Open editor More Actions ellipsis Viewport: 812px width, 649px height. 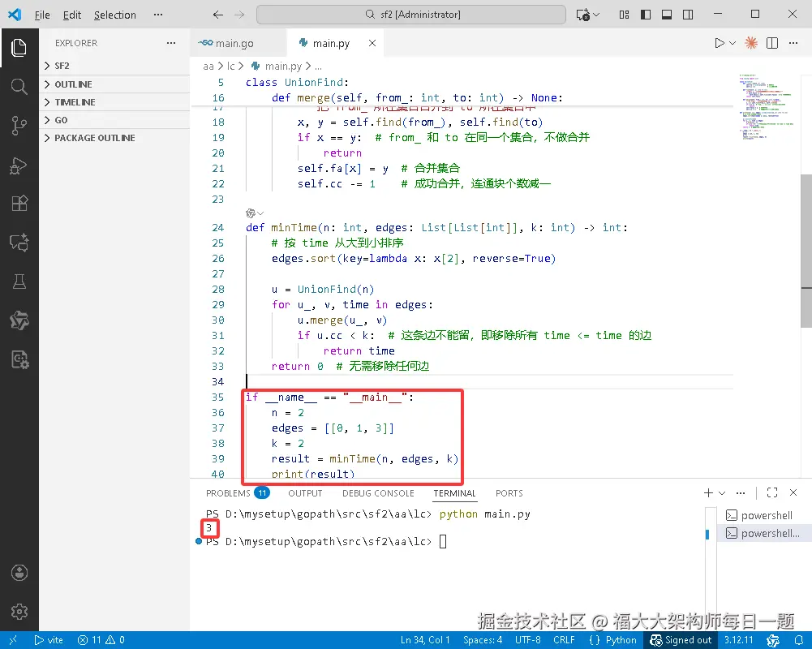pyautogui.click(x=793, y=43)
